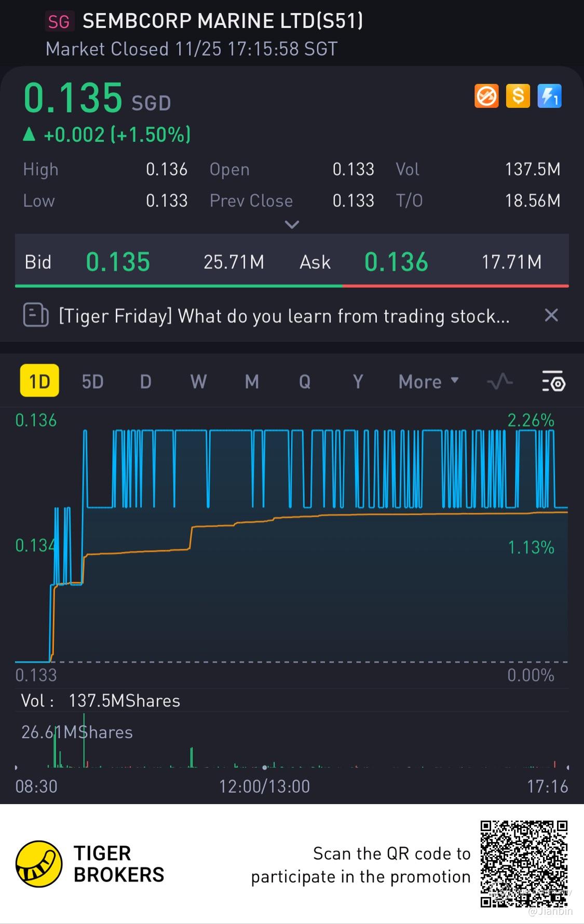Tap the orange no-shorting icon
584x924 pixels.
[x=486, y=96]
